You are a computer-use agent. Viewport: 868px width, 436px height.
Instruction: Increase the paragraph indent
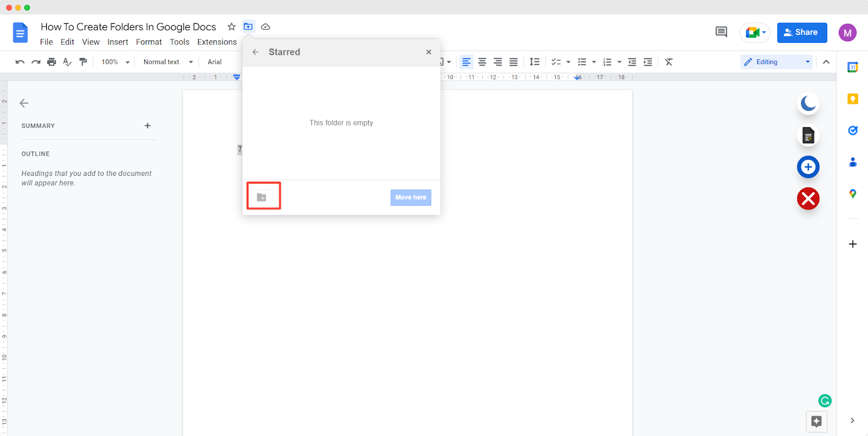(648, 62)
